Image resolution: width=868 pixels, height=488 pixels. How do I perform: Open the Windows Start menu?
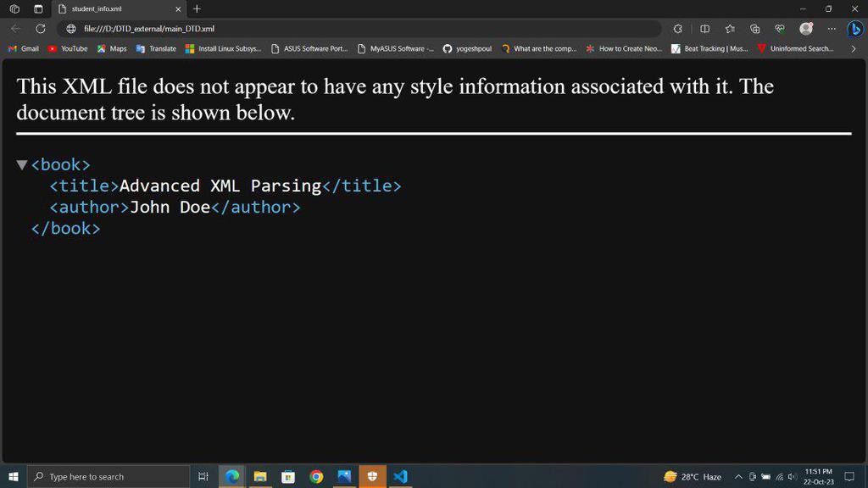pyautogui.click(x=14, y=476)
